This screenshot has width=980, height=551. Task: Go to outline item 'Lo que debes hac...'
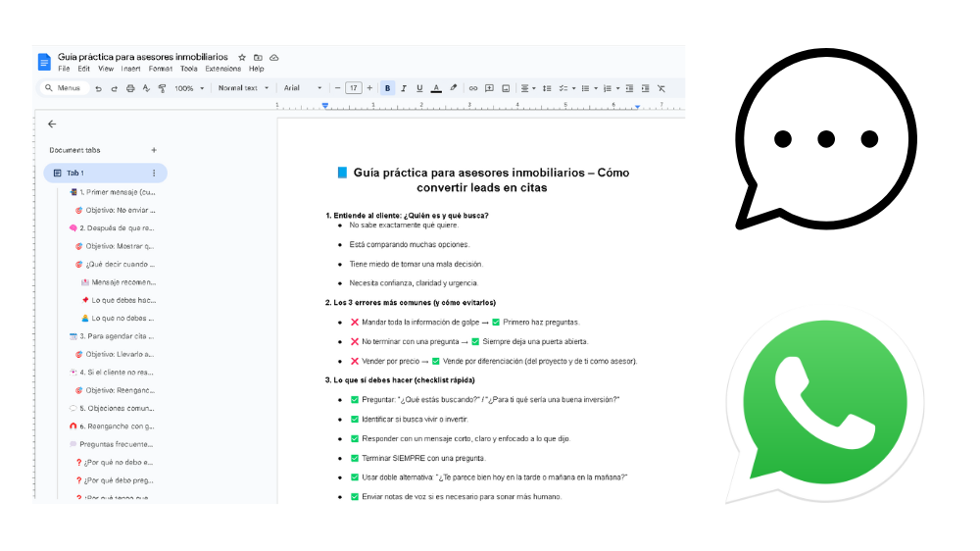coord(119,300)
